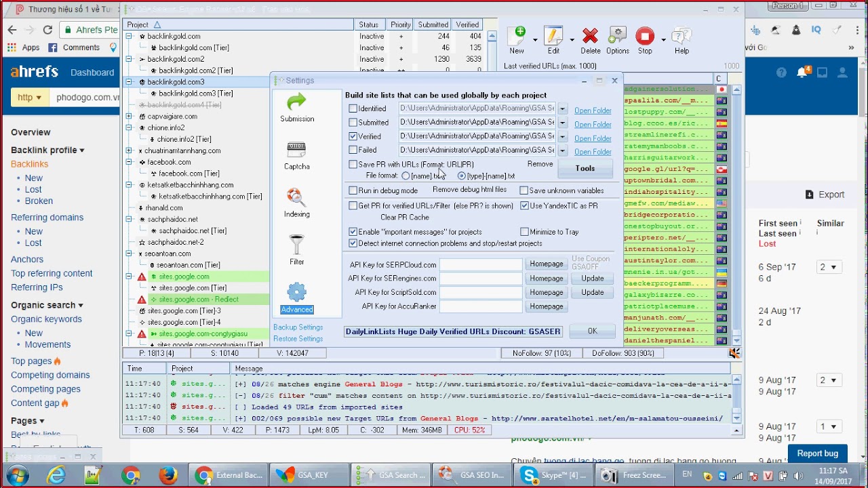The width and height of the screenshot is (868, 488).
Task: Uncheck the Verified site list checkbox
Action: (353, 136)
